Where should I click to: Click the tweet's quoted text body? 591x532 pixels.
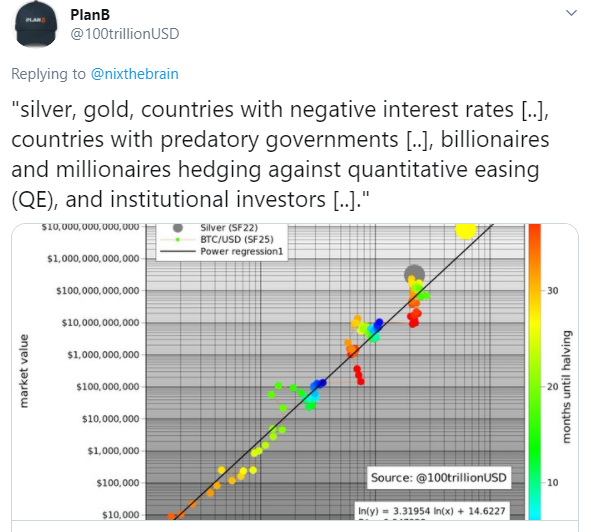point(280,154)
